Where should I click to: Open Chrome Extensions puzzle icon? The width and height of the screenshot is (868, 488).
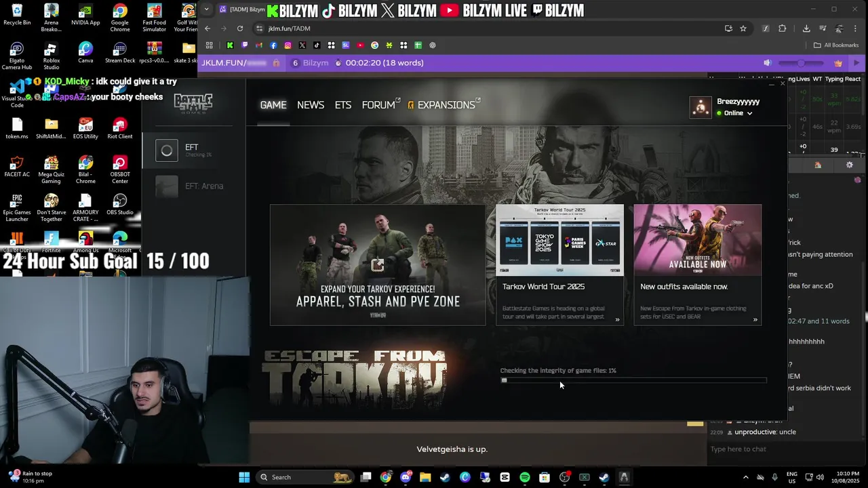(x=782, y=28)
